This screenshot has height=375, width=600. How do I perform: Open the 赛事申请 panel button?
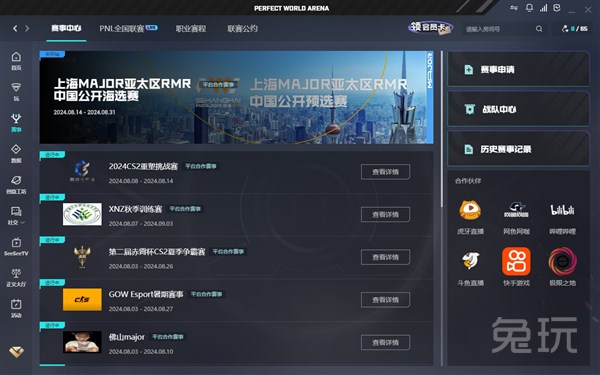pyautogui.click(x=518, y=69)
